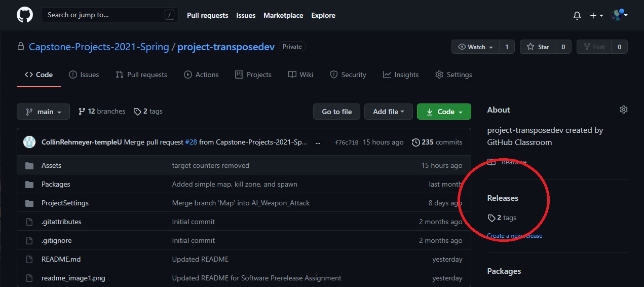The image size is (644, 287).
Task: Open the notifications bell
Action: click(577, 16)
